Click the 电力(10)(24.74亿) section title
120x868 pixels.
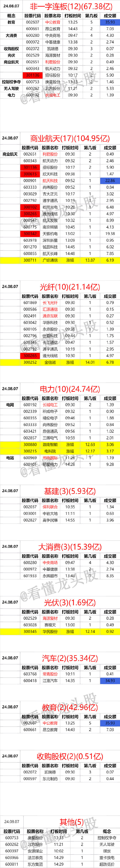70,389
